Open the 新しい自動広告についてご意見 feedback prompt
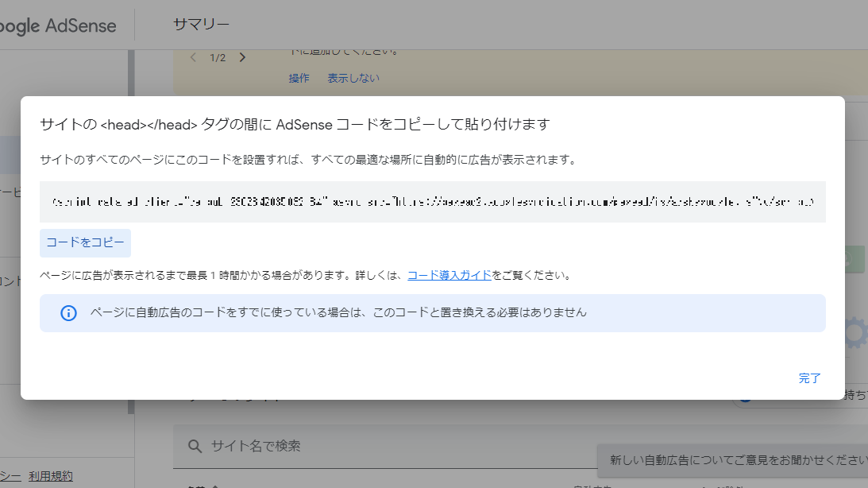This screenshot has height=488, width=868. click(x=732, y=459)
